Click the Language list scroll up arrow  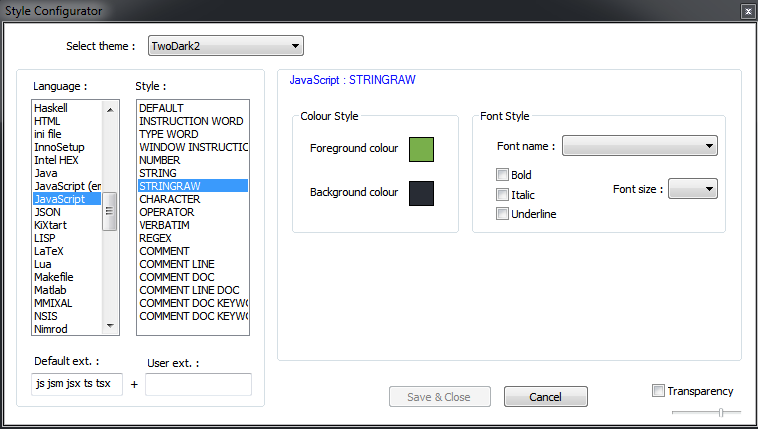(110, 110)
